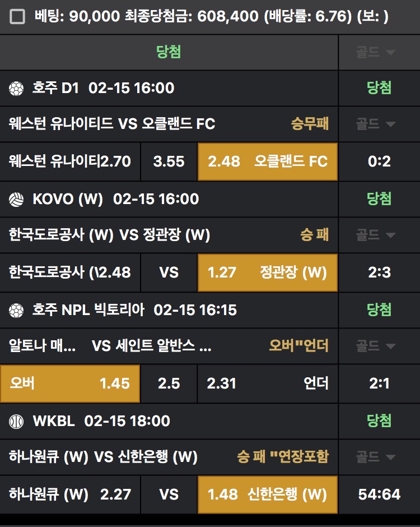Select 신한은행 (W) 1.48 odds
The width and height of the screenshot is (420, 527).
[268, 494]
